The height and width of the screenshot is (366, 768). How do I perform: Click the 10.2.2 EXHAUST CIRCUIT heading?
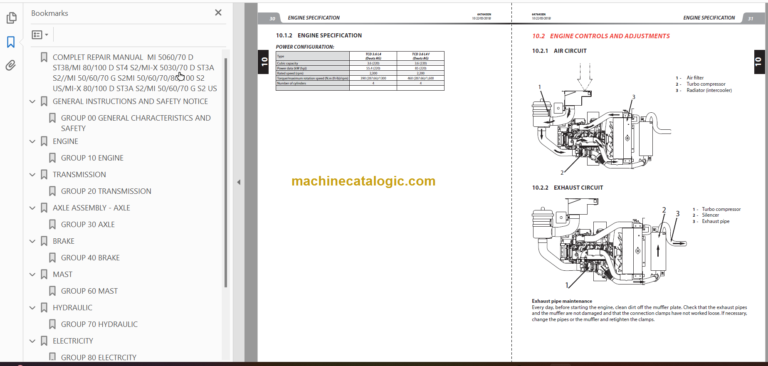pyautogui.click(x=567, y=188)
